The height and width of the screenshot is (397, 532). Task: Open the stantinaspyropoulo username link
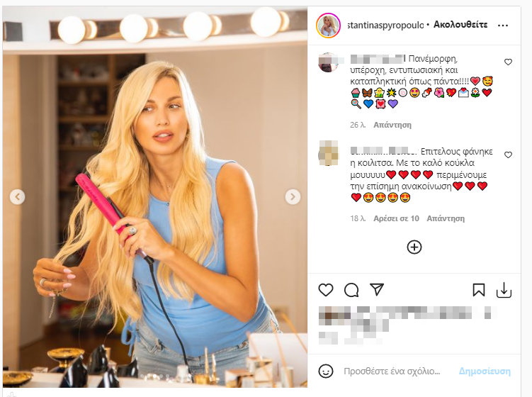pyautogui.click(x=385, y=25)
